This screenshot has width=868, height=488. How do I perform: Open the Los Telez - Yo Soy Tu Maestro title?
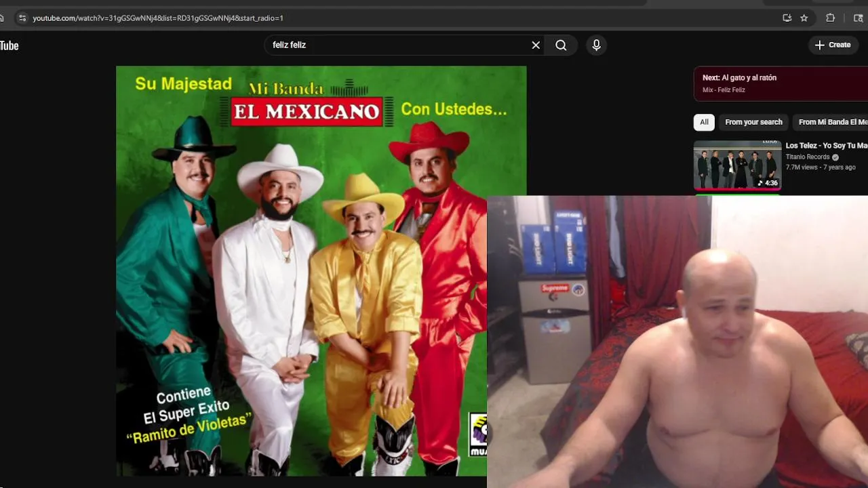827,146
